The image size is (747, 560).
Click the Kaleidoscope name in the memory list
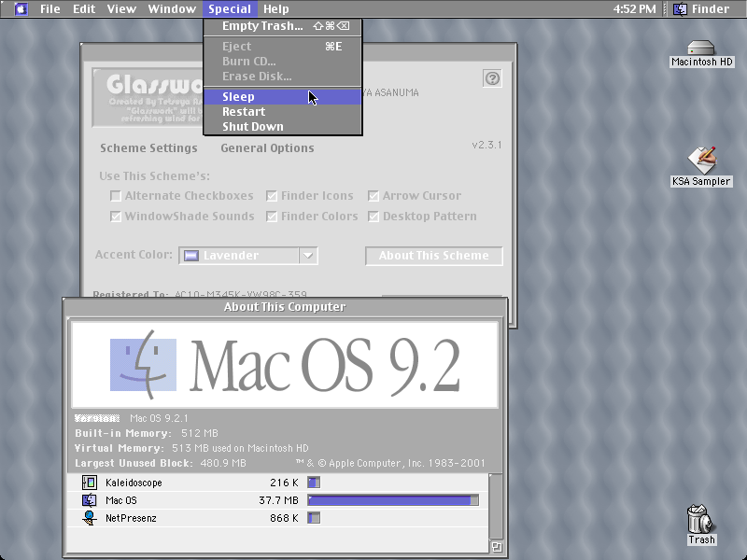tap(134, 483)
